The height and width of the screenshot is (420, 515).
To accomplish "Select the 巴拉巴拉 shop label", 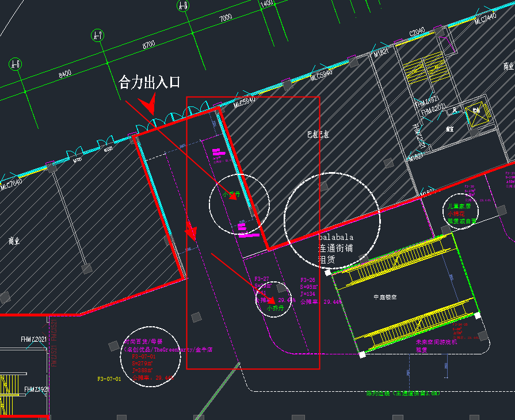I will tap(318, 135).
